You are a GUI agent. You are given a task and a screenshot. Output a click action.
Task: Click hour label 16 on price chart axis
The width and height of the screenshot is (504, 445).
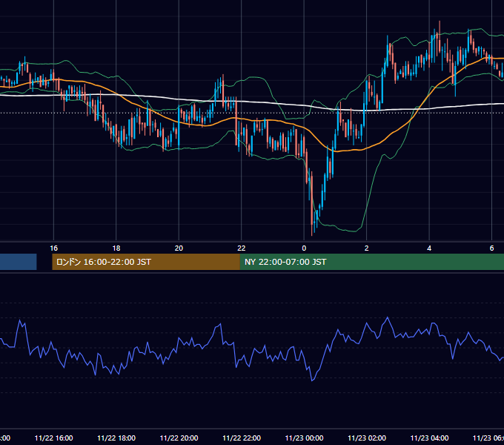(x=53, y=248)
